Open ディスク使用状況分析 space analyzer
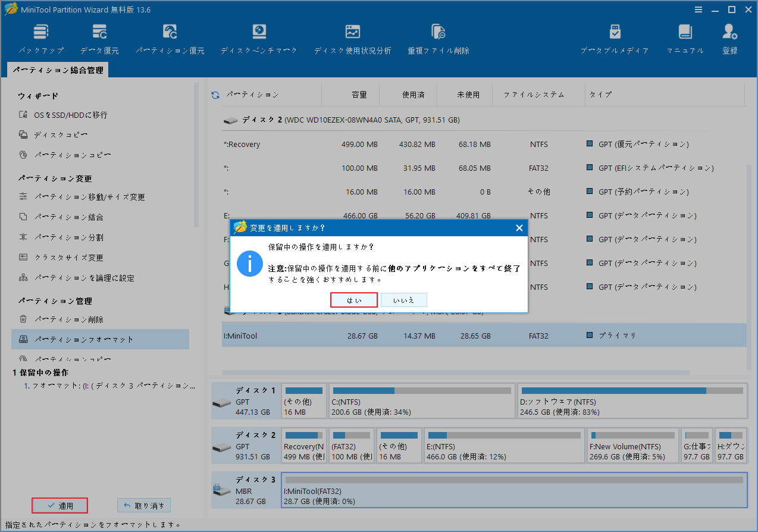This screenshot has height=532, width=758. [x=352, y=37]
